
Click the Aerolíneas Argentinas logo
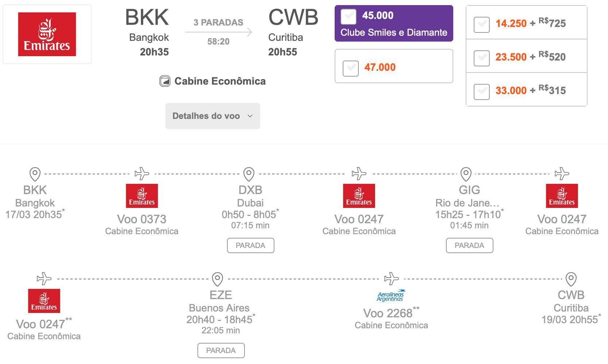(390, 296)
